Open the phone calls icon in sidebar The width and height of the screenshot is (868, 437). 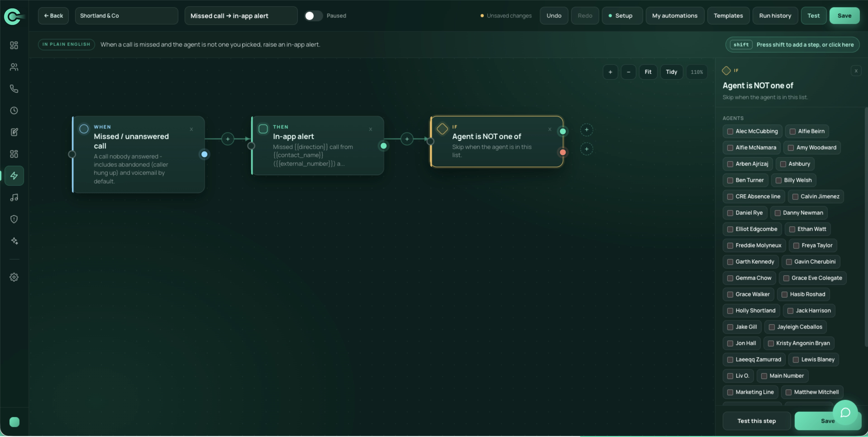14,89
